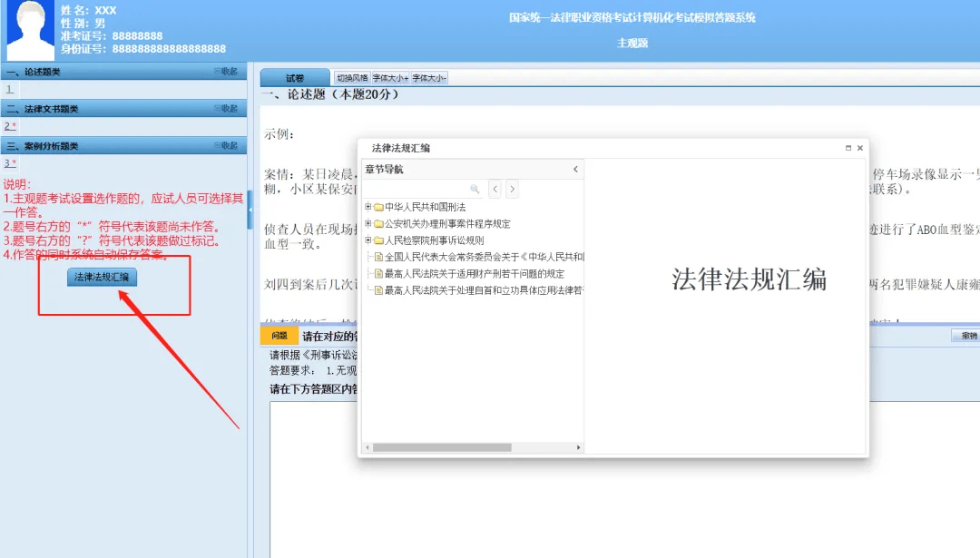Viewport: 980px width, 558px height.
Task: Click the 法律法规汇编 dialog title bar text
Action: (401, 148)
